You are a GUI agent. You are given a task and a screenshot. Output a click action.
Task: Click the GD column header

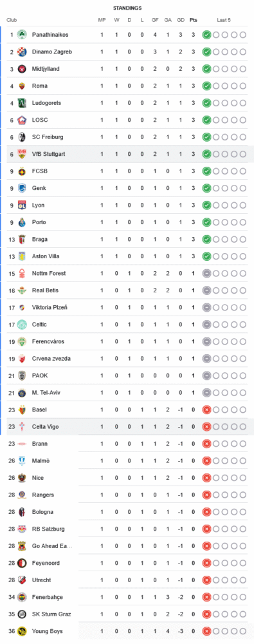pos(180,20)
